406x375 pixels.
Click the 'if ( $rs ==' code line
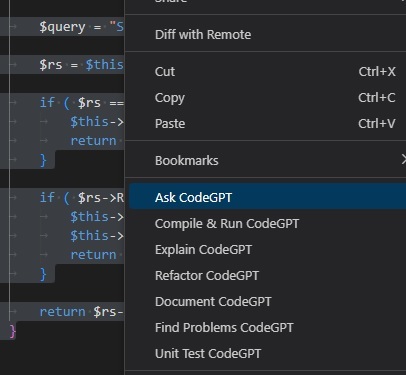pos(82,103)
